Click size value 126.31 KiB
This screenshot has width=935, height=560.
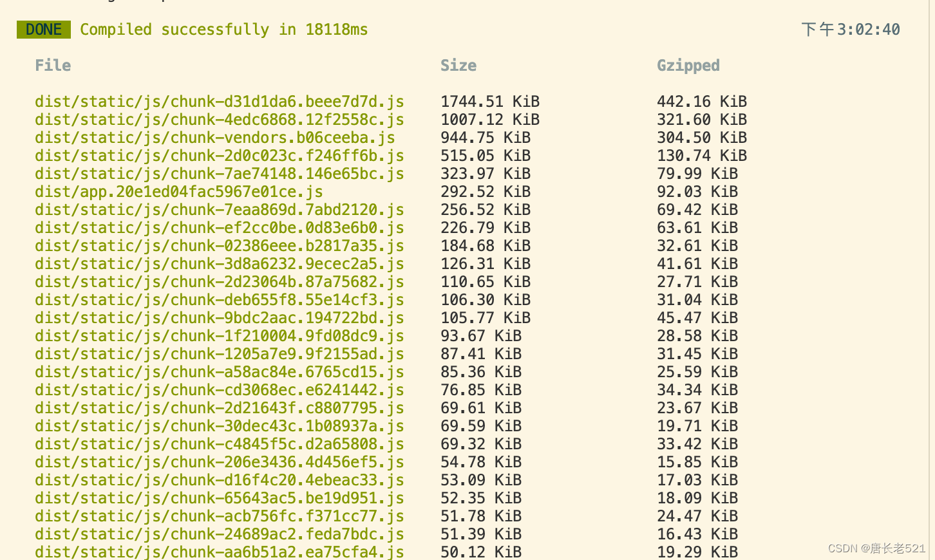click(486, 264)
